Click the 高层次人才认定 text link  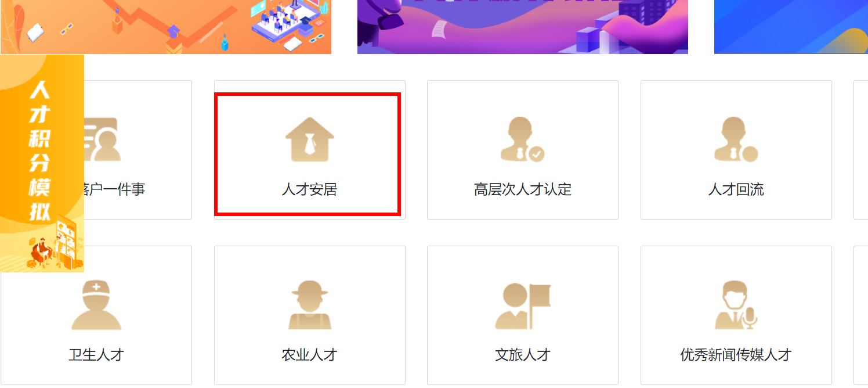(x=523, y=189)
